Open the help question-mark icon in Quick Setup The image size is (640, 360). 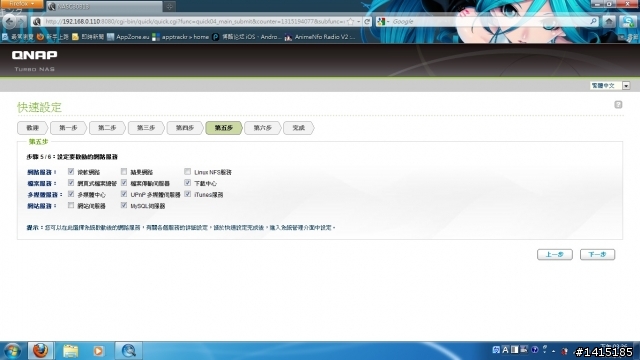[x=618, y=105]
